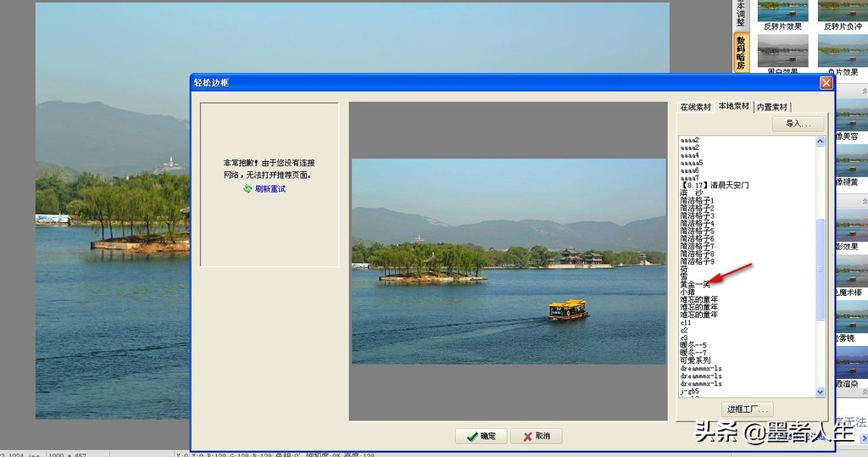
Task: Click the green checkmark on the 确定 button
Action: tap(469, 436)
